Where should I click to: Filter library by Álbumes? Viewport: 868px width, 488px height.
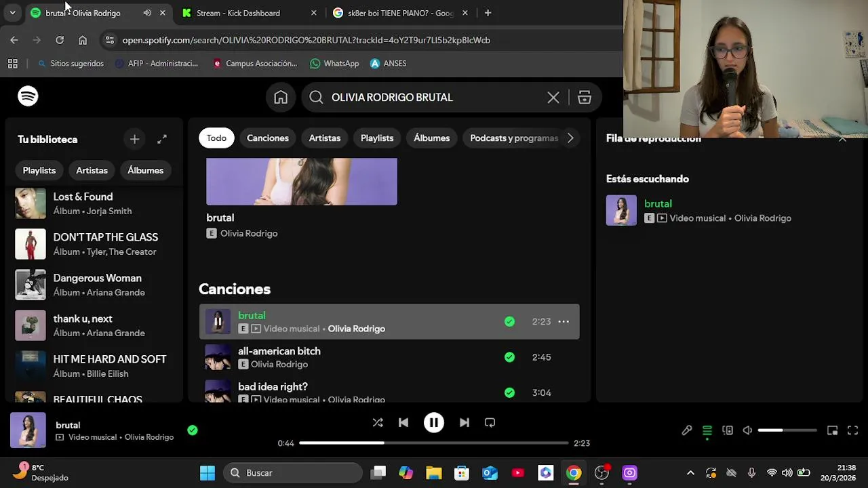coord(146,170)
